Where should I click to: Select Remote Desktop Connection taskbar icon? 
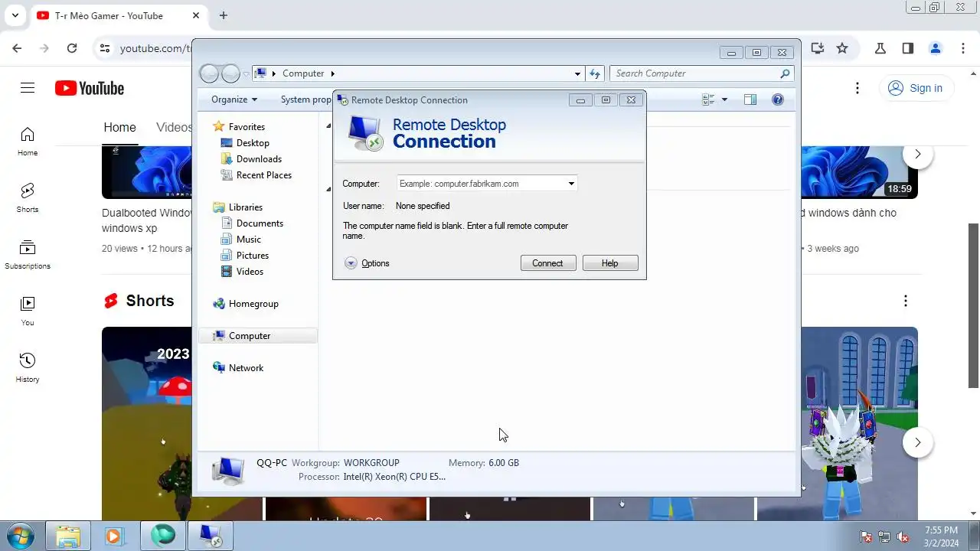[210, 536]
